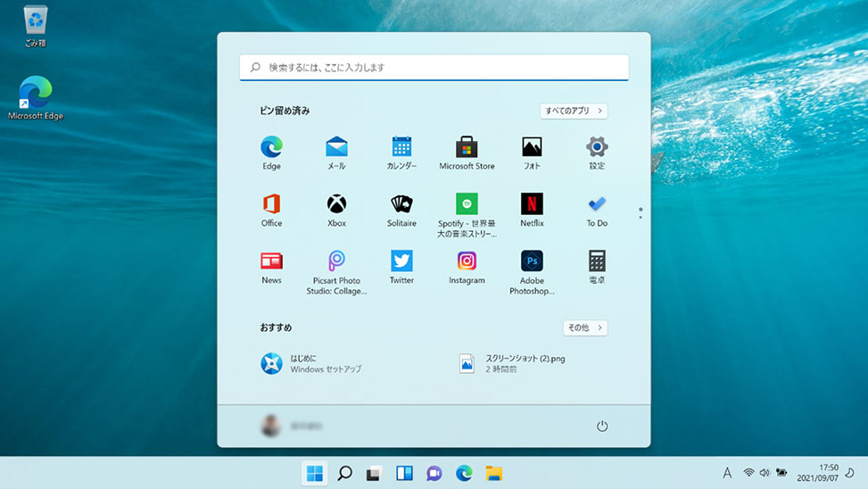868x489 pixels.
Task: Select Microsoft Edge desktop shortcut
Action: tap(36, 98)
